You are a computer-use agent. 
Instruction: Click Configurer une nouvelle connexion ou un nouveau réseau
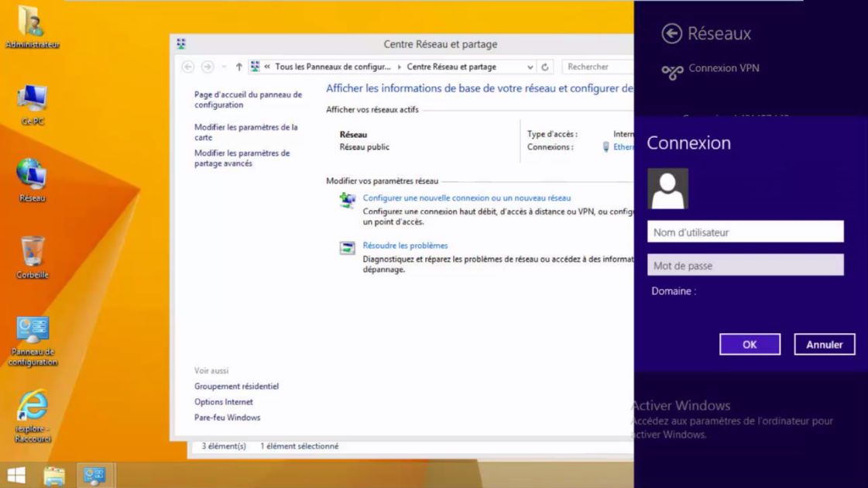467,198
